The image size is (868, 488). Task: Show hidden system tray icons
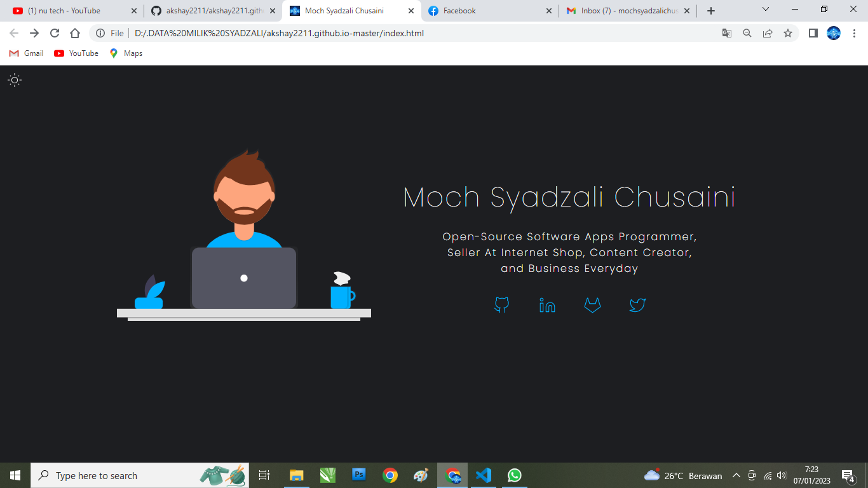pos(736,475)
